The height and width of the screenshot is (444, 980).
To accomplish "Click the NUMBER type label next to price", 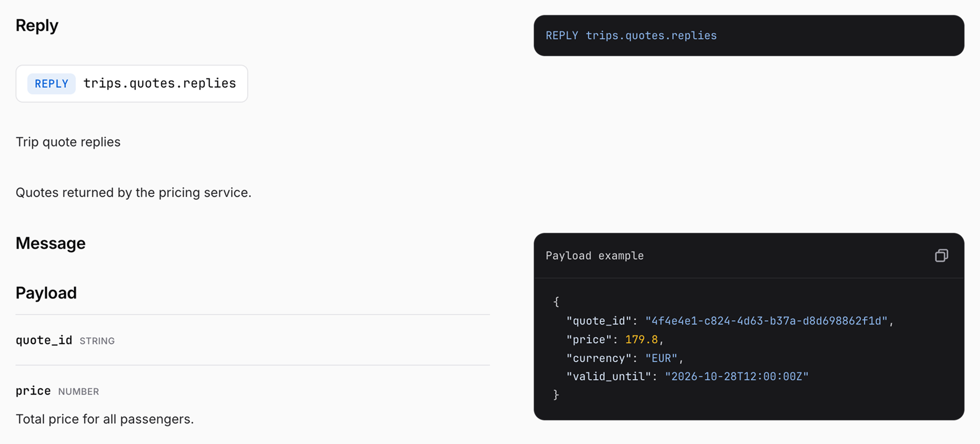I will click(78, 392).
